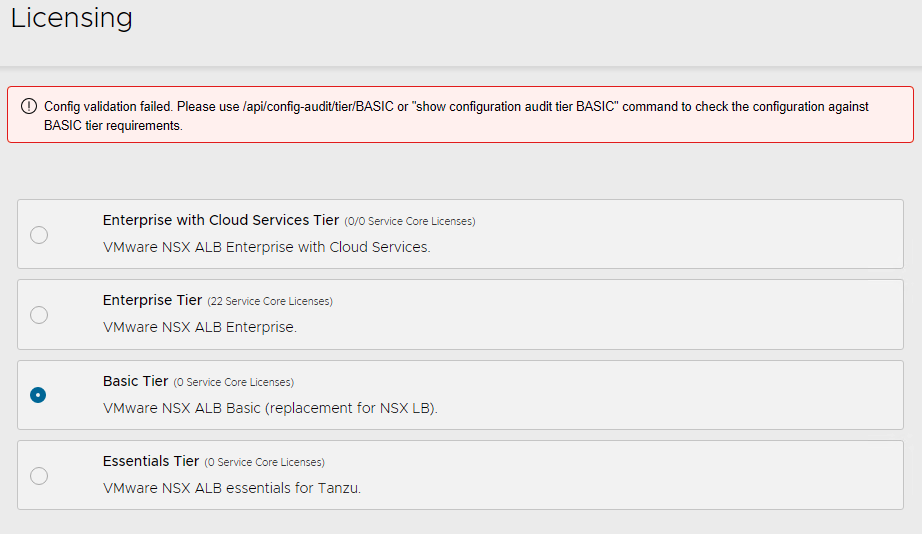Click the replacement for NSX LB description

tap(270, 408)
